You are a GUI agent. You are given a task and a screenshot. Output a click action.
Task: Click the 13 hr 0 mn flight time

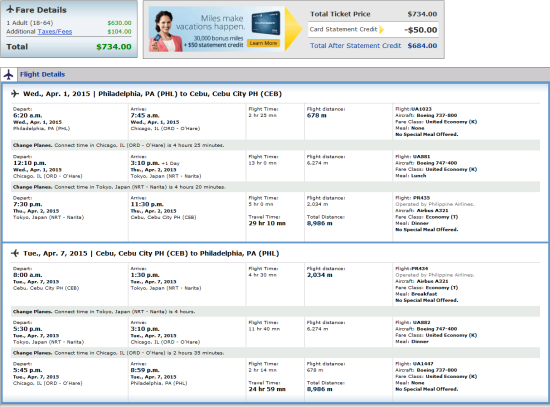pyautogui.click(x=263, y=163)
